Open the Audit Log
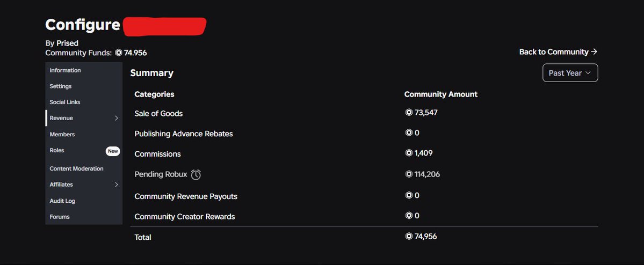Screen dimensions: 644x265 point(84,201)
